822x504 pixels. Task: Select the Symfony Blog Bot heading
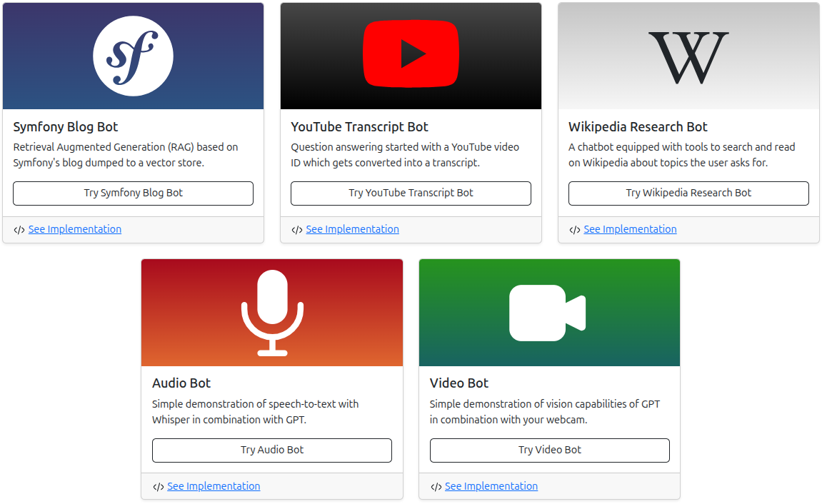66,127
